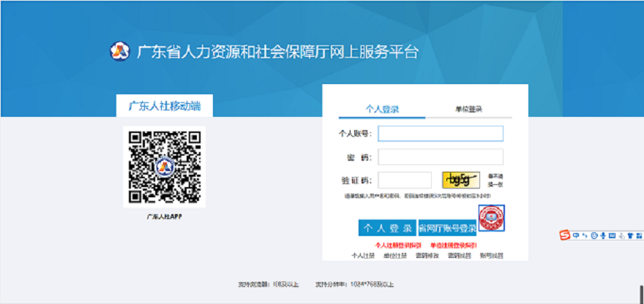
Task: Click the 看不清换一张 link
Action: point(495,180)
